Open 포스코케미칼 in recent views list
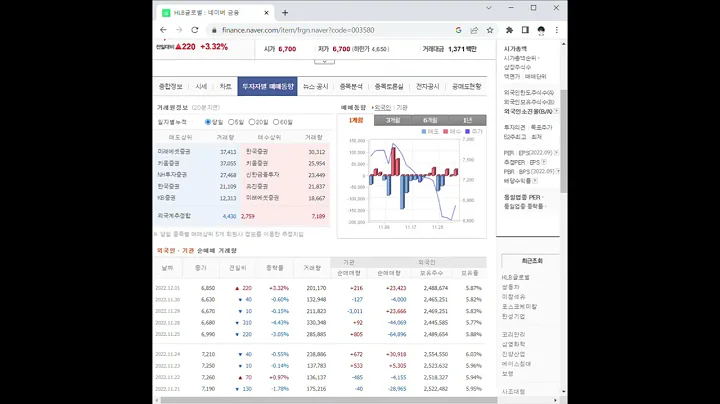Viewport: 720px width, 404px height. tap(519, 306)
